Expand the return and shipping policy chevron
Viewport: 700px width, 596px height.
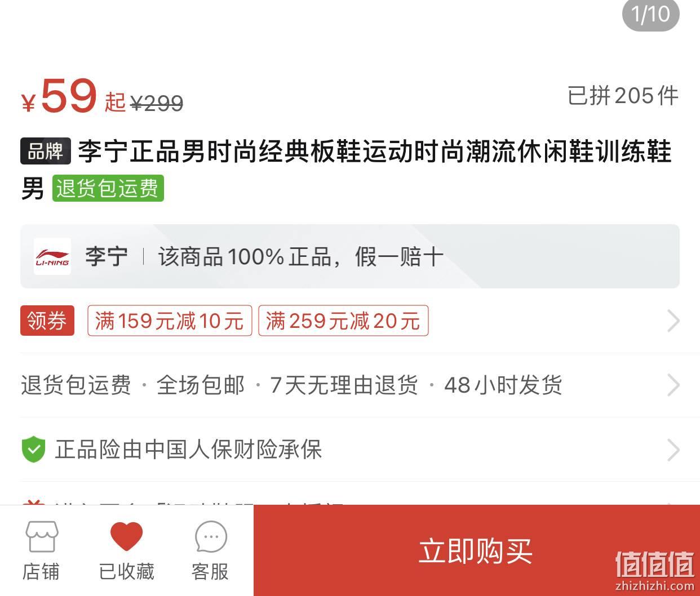click(x=673, y=385)
